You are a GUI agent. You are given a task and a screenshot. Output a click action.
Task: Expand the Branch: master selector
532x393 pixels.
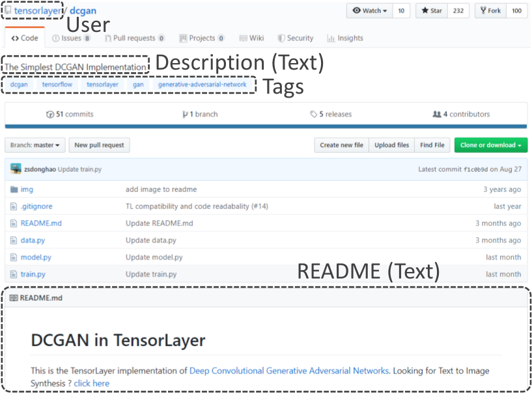click(x=35, y=145)
